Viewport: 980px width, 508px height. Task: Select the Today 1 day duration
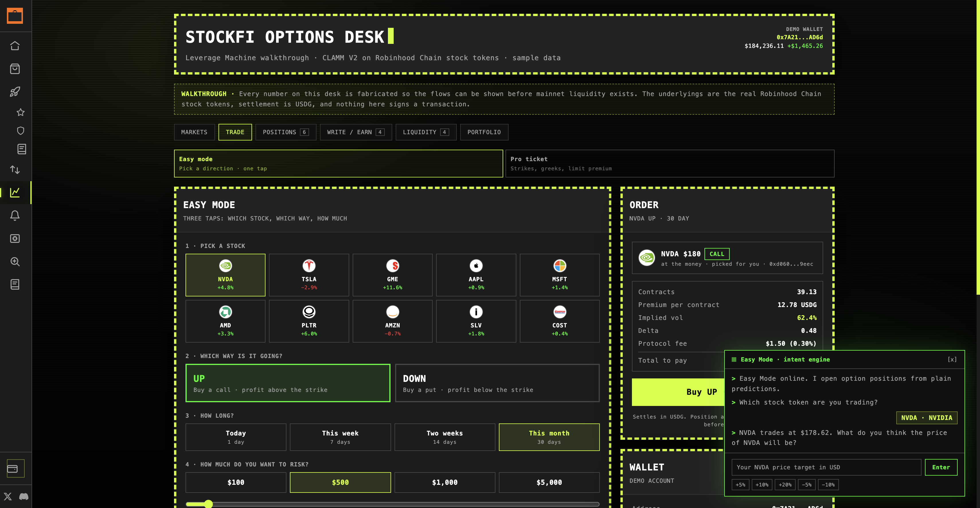click(x=236, y=437)
